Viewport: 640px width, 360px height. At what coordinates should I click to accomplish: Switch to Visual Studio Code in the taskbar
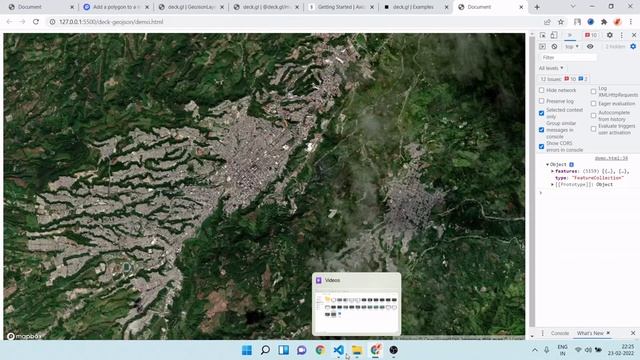tap(338, 350)
